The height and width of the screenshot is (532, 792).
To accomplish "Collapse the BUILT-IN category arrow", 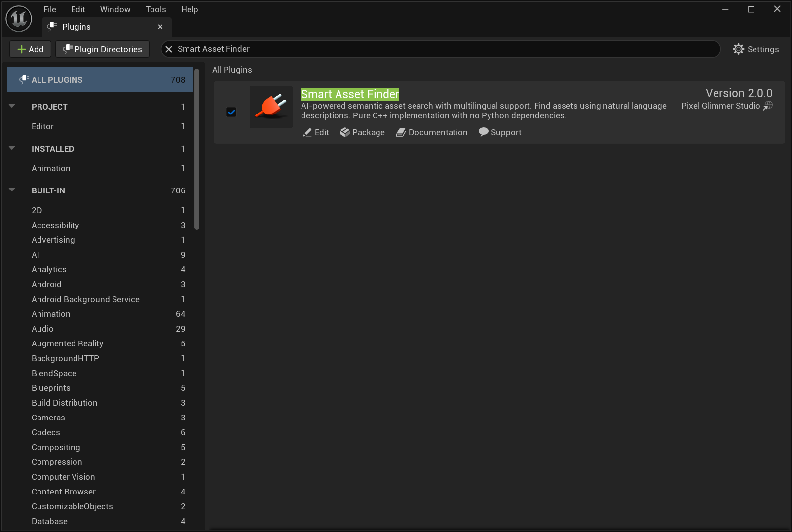I will point(12,190).
